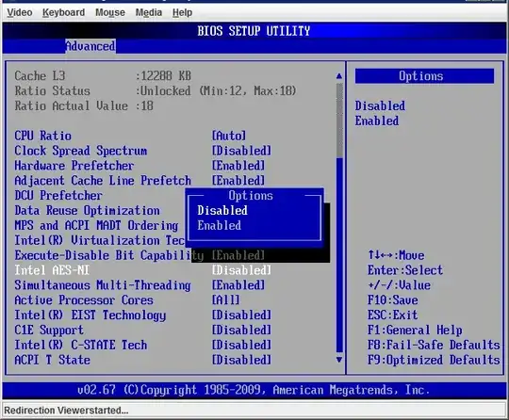The width and height of the screenshot is (509, 420).
Task: Open the Keyboard menu
Action: tap(64, 12)
